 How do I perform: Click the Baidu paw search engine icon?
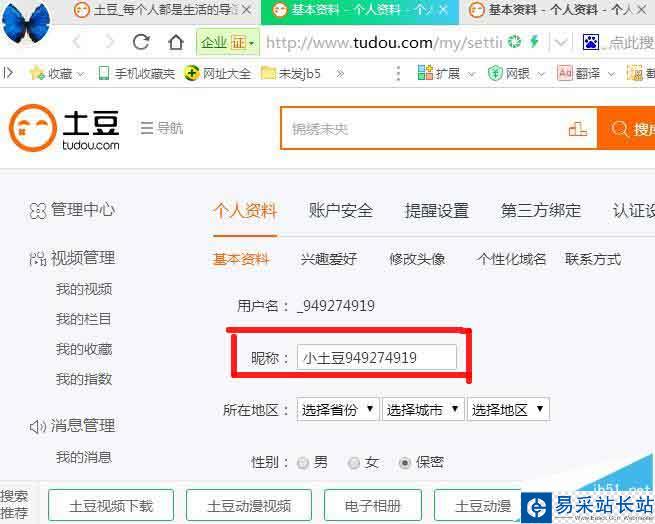click(x=591, y=42)
